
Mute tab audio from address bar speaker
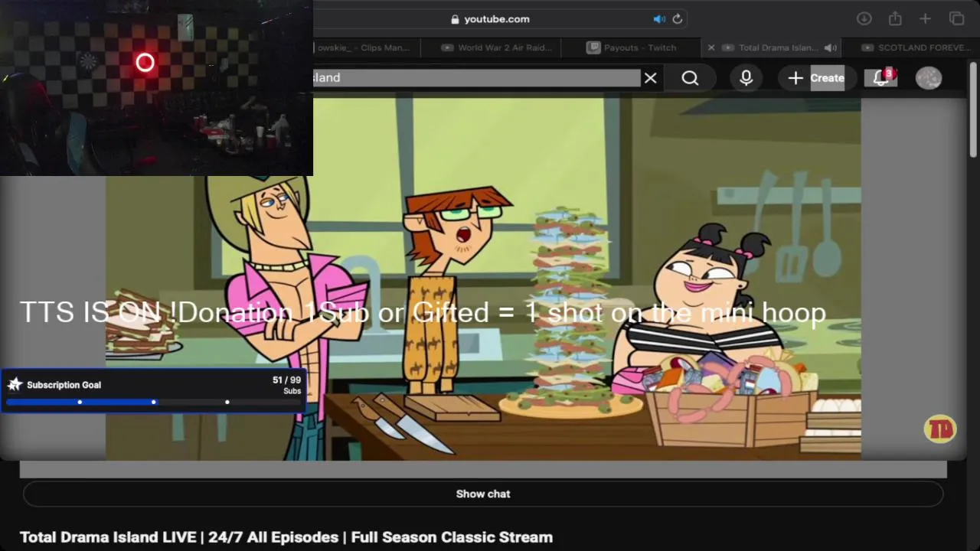tap(659, 19)
